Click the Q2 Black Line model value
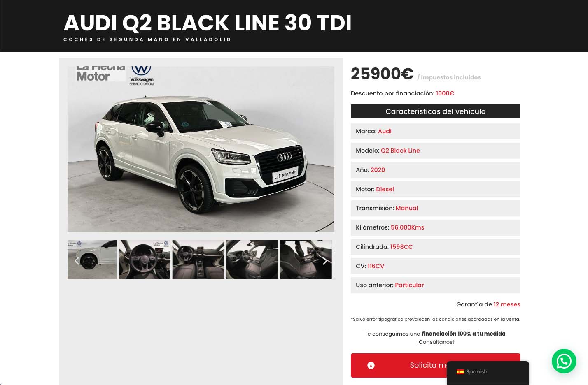 click(x=400, y=151)
